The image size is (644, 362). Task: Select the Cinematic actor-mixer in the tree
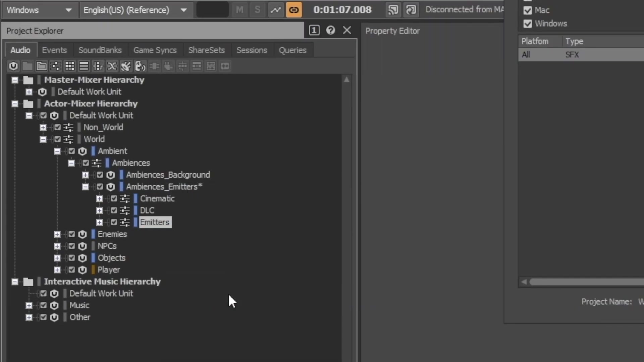coord(157,199)
